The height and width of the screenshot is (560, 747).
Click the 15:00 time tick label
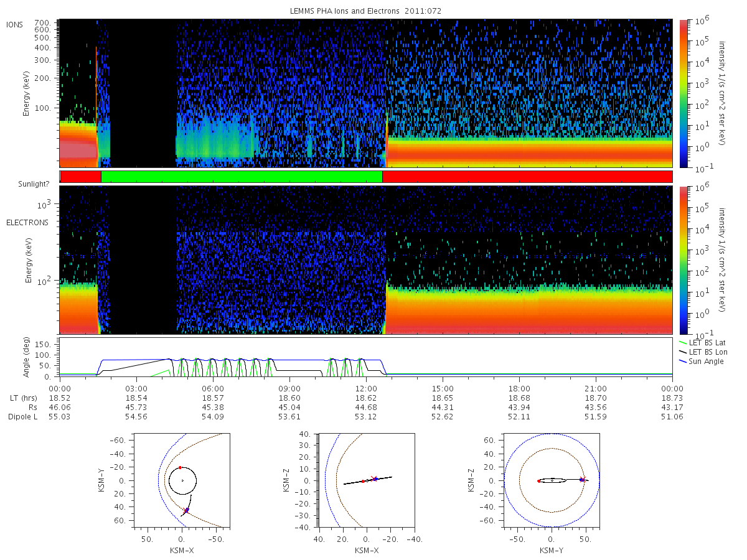tap(443, 388)
